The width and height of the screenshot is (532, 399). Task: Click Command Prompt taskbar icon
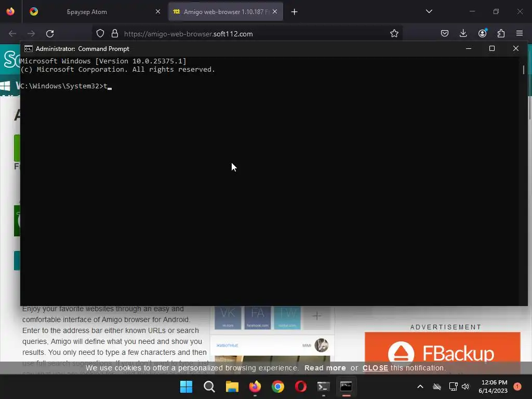click(x=346, y=387)
